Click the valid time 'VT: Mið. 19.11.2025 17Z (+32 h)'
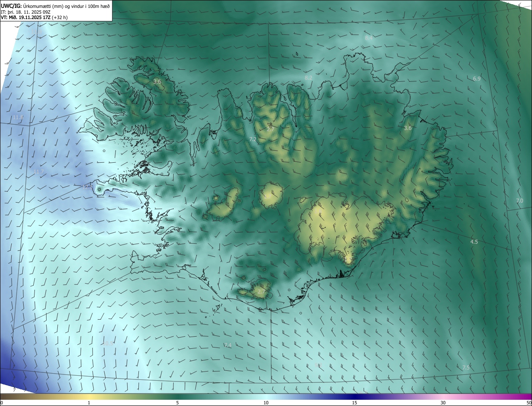This screenshot has width=532, height=406. 34,17
